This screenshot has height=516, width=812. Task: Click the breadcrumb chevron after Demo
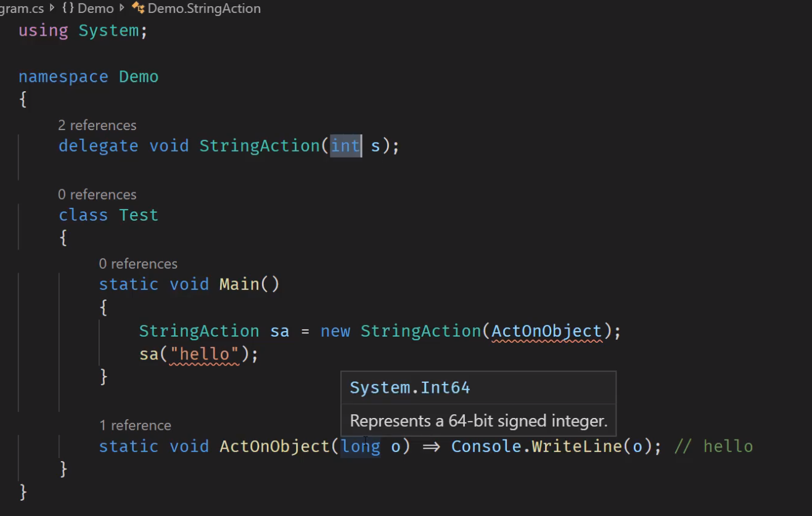click(x=121, y=9)
